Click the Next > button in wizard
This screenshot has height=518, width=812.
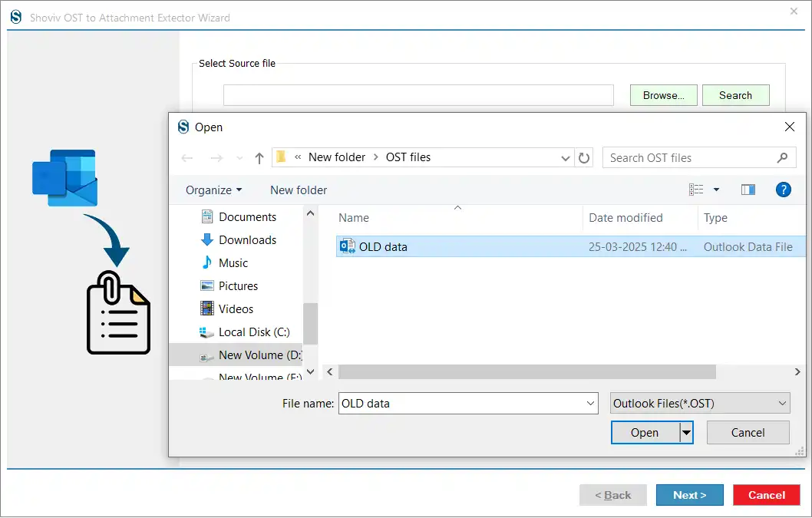tap(690, 495)
